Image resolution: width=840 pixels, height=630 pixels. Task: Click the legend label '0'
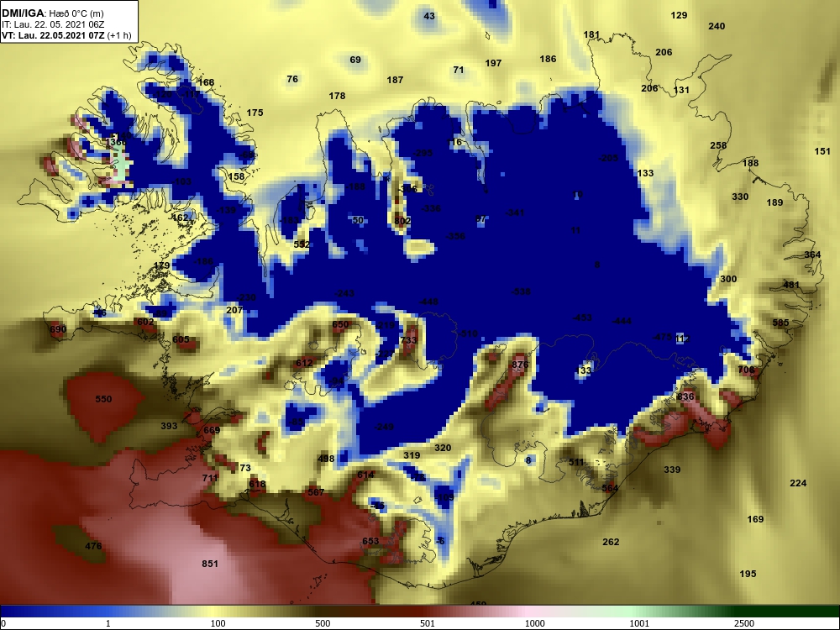point(3,623)
